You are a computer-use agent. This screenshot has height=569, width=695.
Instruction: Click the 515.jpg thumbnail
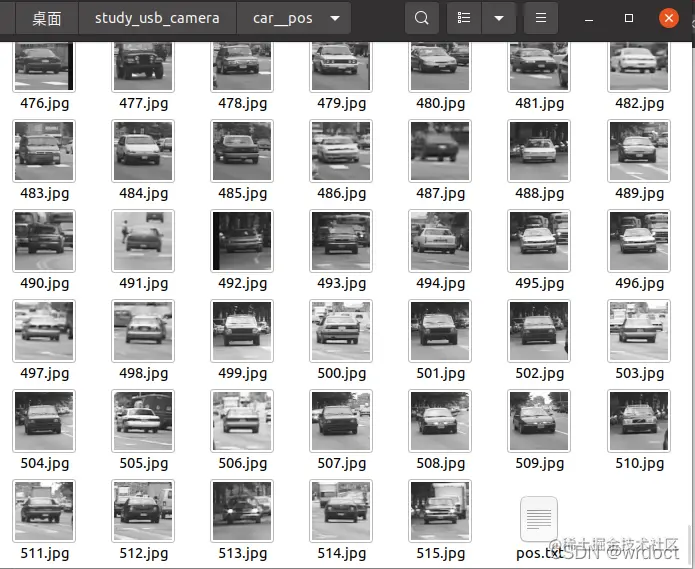pos(440,511)
